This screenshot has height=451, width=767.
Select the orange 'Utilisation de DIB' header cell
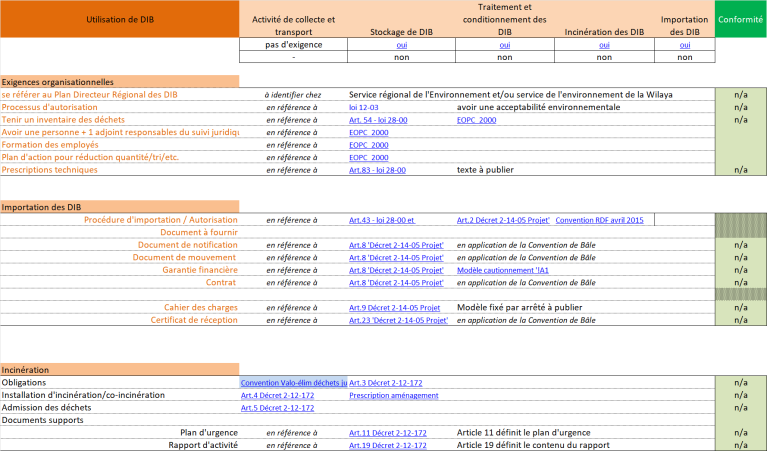(120, 19)
